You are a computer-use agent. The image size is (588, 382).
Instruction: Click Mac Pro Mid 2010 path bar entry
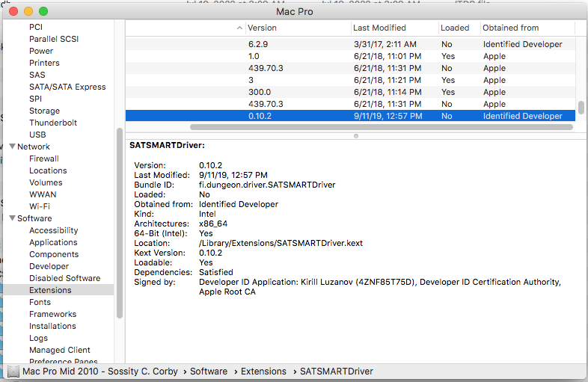point(99,371)
